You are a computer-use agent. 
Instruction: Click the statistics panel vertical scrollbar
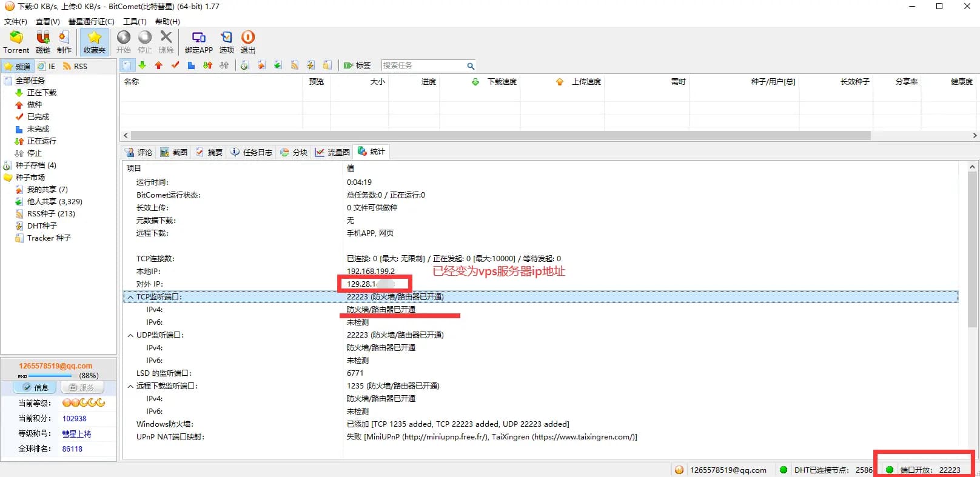tap(972, 250)
